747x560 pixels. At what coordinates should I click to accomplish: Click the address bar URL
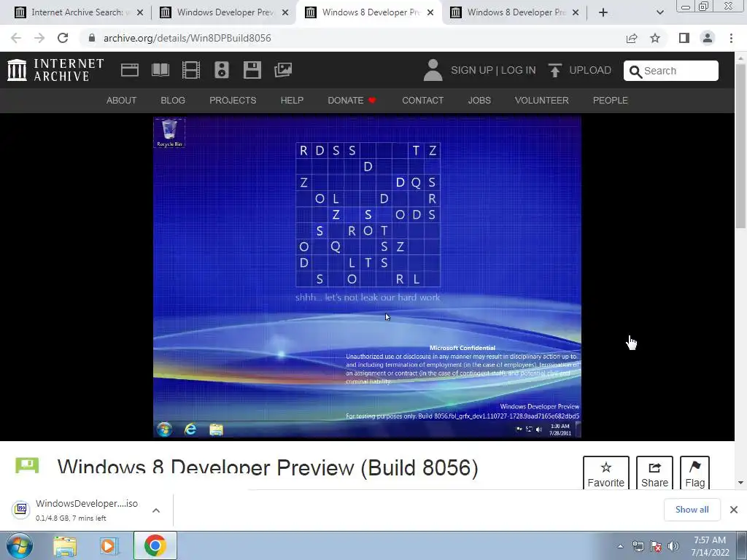pyautogui.click(x=187, y=38)
